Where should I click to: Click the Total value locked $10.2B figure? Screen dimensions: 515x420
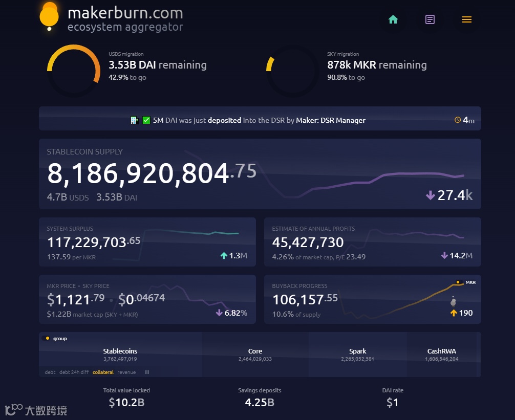[x=126, y=402]
